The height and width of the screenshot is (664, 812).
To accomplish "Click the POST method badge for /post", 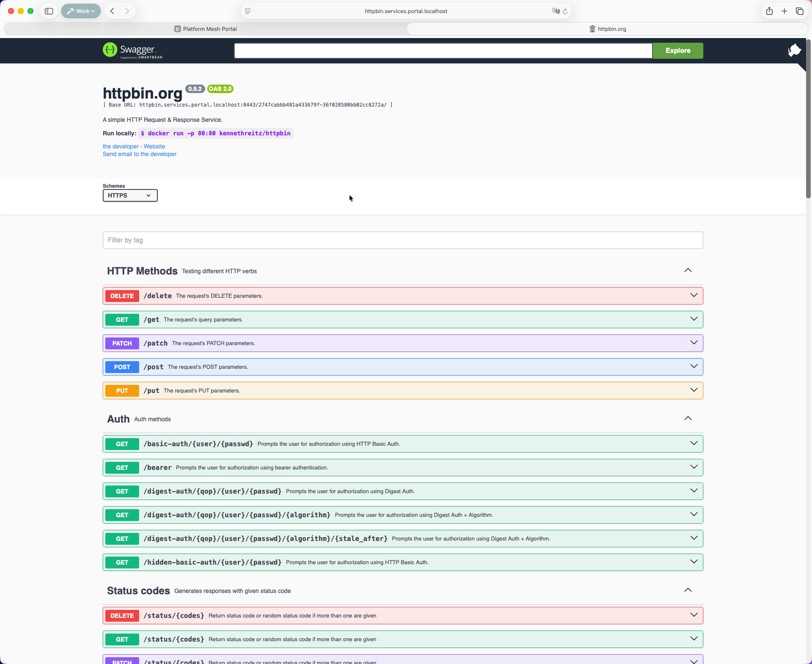I will coord(122,367).
